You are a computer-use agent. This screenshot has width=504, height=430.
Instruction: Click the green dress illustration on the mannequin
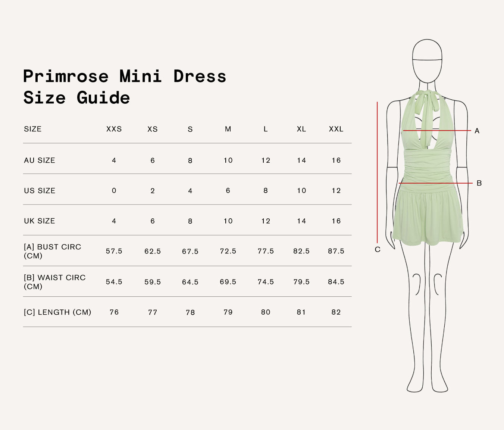429,168
